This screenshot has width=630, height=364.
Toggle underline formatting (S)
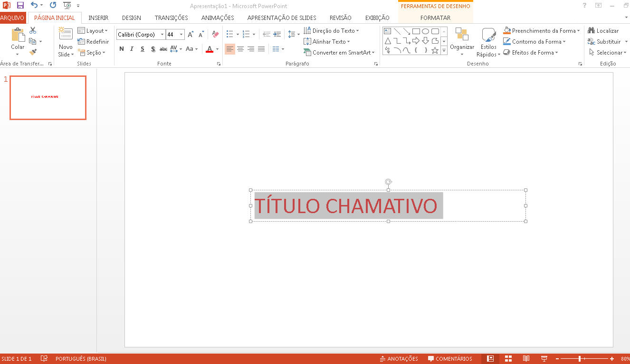coord(143,49)
